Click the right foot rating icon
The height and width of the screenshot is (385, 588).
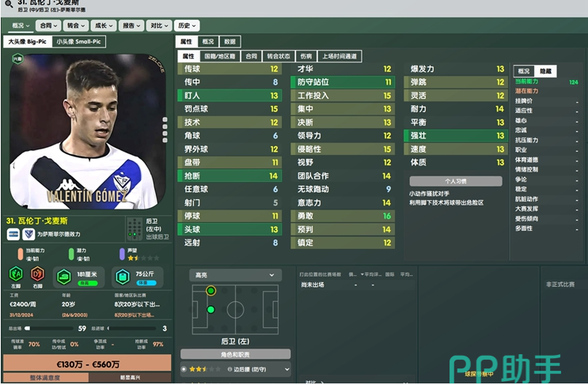(37, 274)
